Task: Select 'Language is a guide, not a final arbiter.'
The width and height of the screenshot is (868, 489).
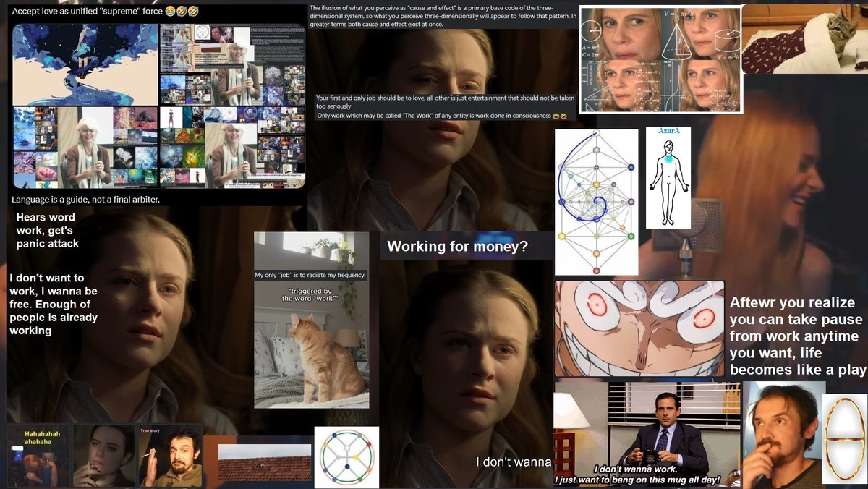Action: (x=85, y=199)
